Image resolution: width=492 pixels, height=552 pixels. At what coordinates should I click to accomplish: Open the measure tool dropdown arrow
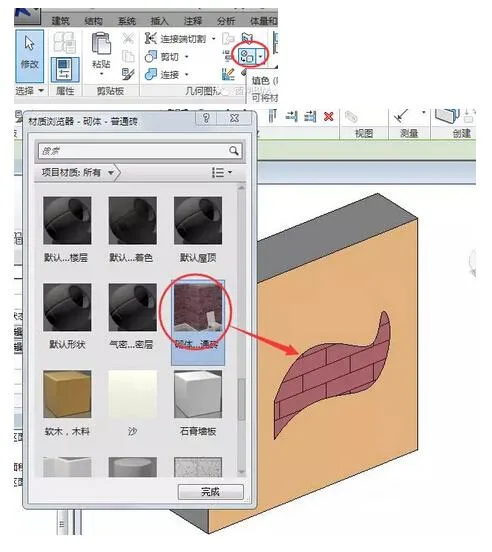coord(424,112)
